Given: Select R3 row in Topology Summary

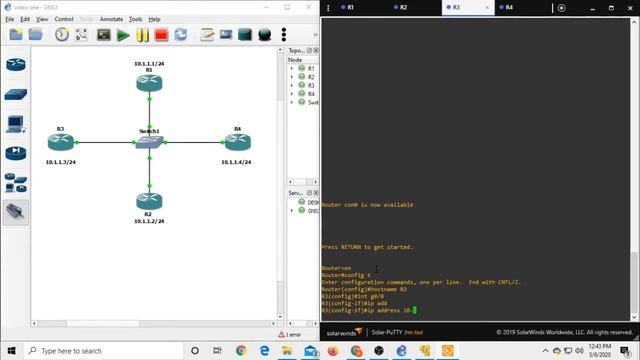Looking at the screenshot, I should pyautogui.click(x=303, y=85).
